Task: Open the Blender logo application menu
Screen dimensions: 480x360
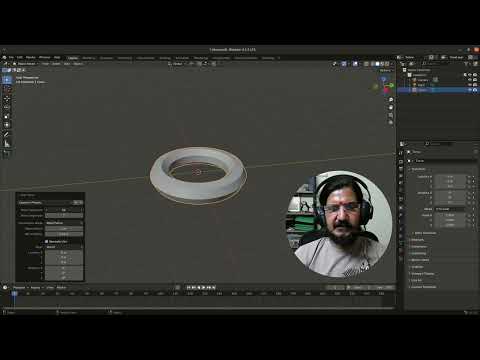Action: pos(4,57)
